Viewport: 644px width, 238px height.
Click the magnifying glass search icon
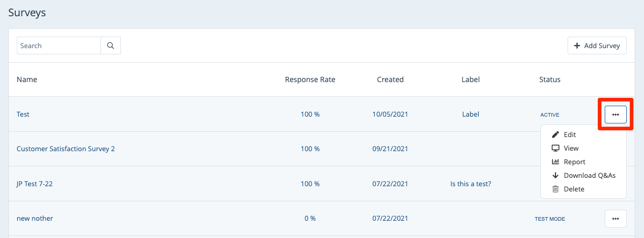[x=110, y=46]
